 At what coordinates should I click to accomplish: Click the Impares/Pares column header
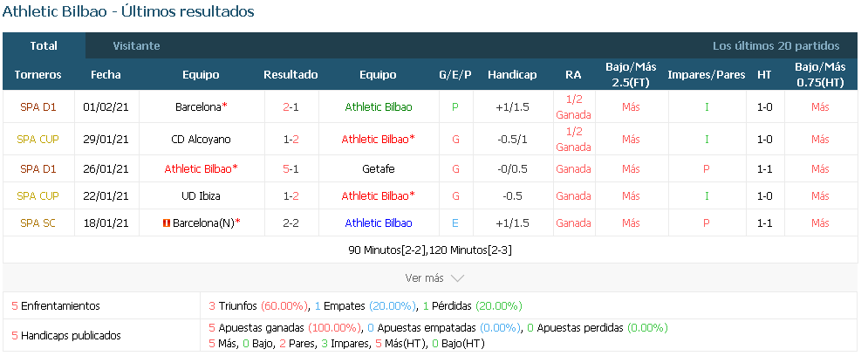pos(706,75)
